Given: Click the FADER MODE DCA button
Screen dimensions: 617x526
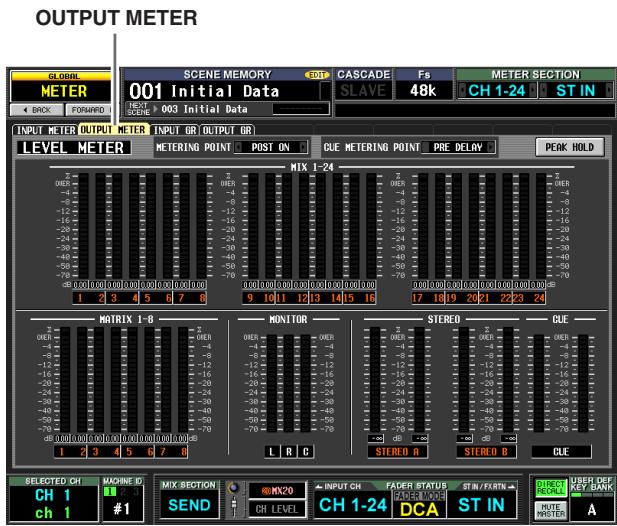Looking at the screenshot, I should click(419, 505).
